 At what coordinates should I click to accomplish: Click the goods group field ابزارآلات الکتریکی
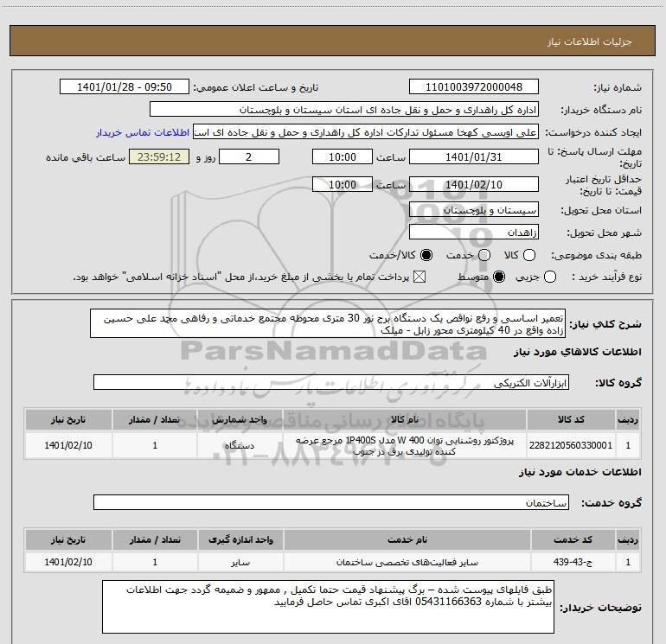coord(331,382)
